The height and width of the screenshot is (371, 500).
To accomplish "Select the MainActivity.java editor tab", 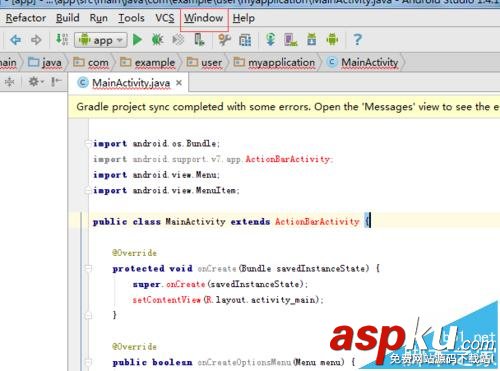I will [x=128, y=83].
